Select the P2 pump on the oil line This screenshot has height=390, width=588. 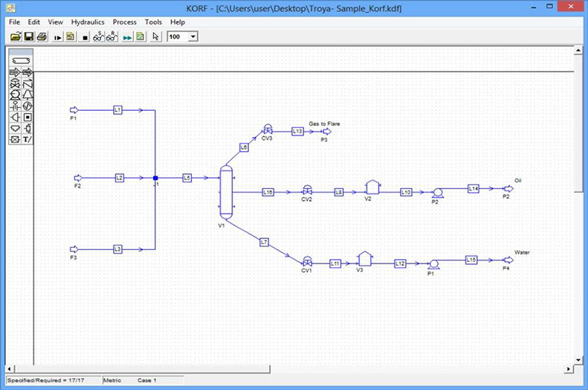pyautogui.click(x=437, y=191)
